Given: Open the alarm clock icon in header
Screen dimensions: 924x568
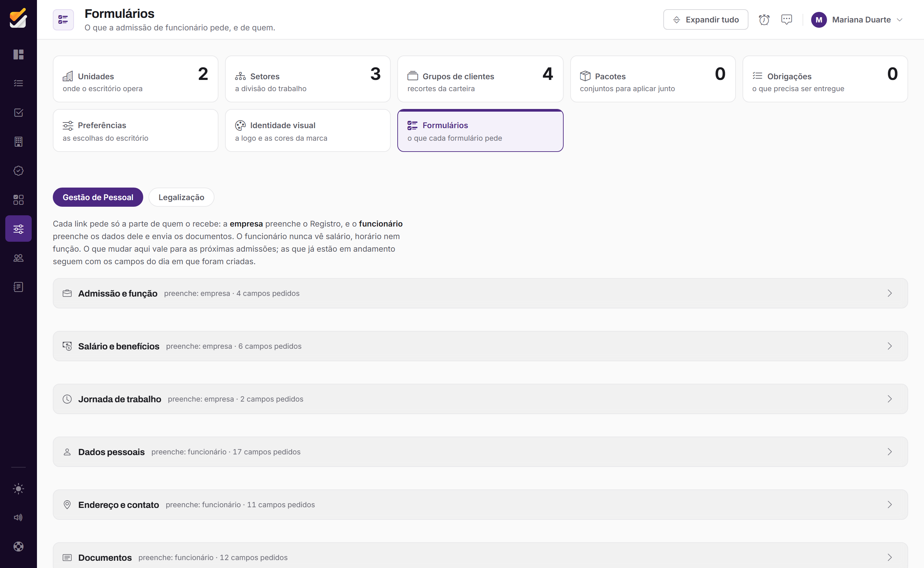Looking at the screenshot, I should 764,19.
